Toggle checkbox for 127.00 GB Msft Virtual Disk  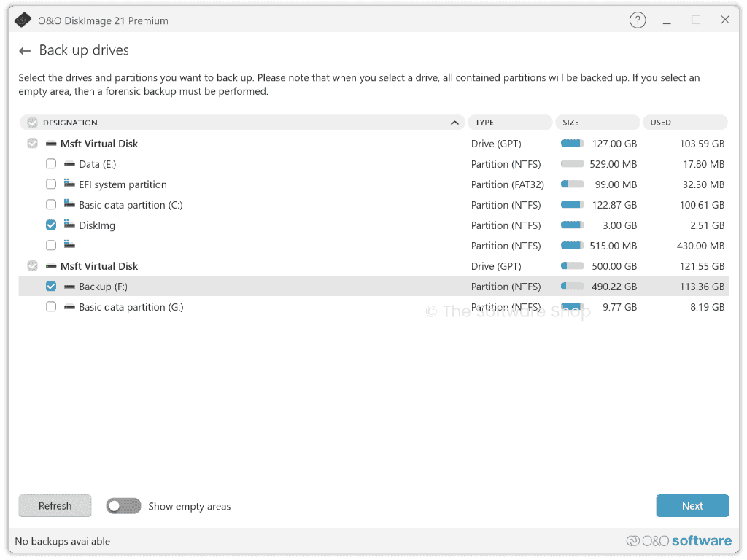point(32,144)
